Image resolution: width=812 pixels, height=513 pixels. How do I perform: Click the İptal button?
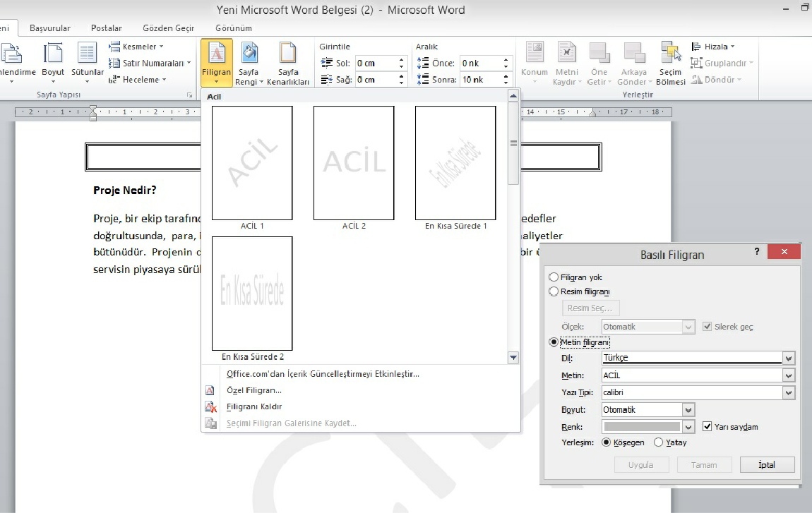[767, 465]
